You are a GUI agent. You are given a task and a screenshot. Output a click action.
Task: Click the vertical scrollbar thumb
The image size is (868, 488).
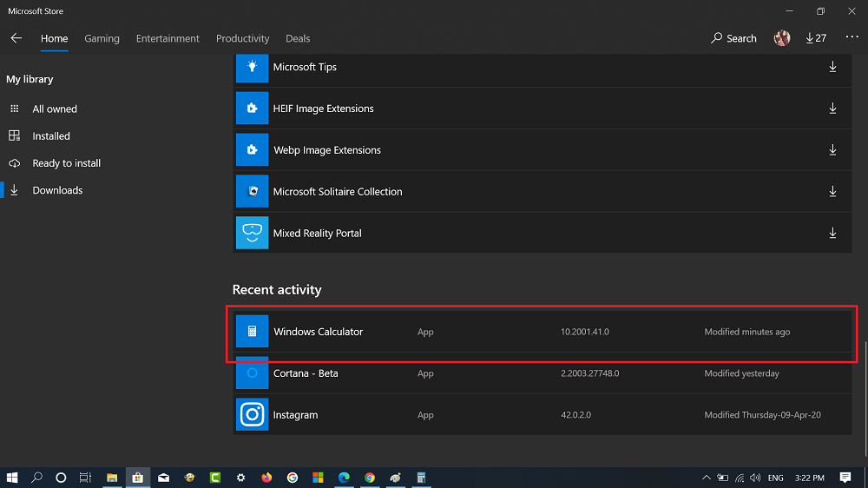coord(865,398)
